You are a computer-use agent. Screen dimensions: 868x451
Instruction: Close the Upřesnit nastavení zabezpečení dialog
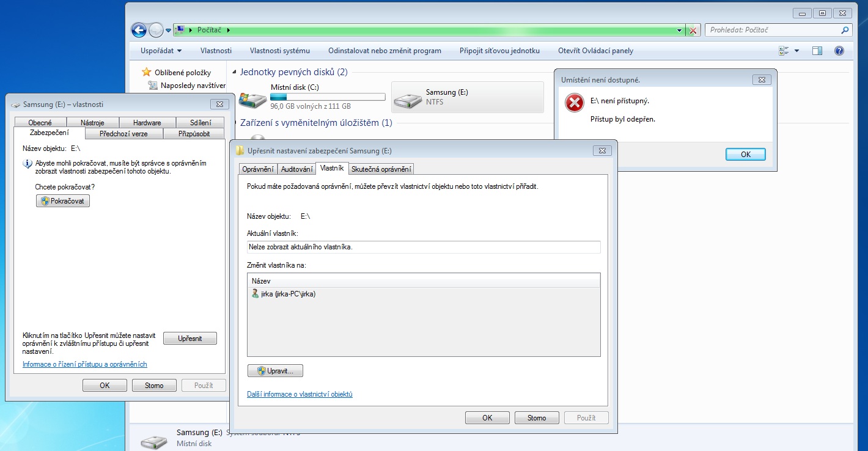pos(602,150)
